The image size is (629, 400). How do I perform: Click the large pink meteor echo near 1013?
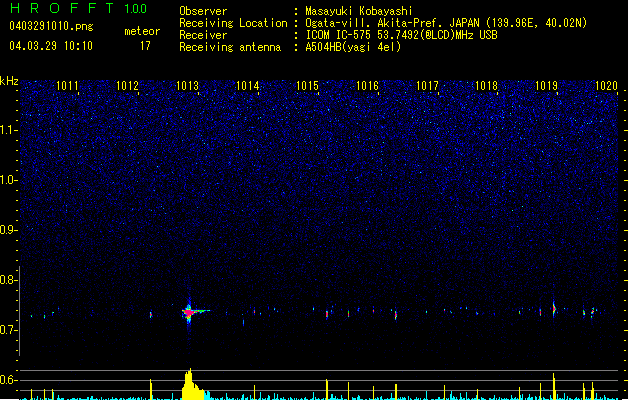(x=189, y=311)
